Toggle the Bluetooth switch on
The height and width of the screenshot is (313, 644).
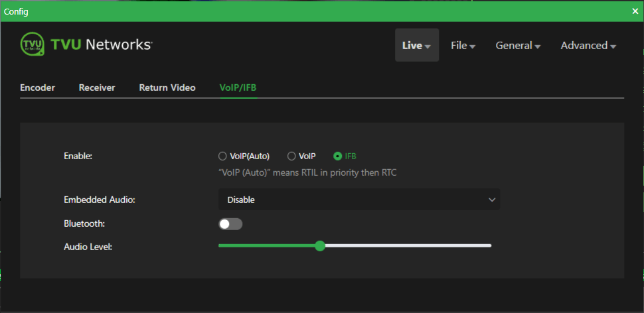click(x=230, y=224)
